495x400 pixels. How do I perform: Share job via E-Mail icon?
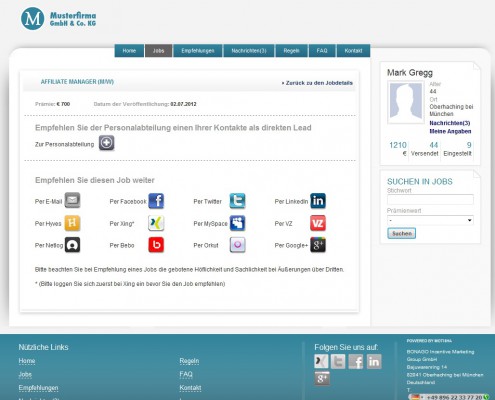click(x=72, y=200)
